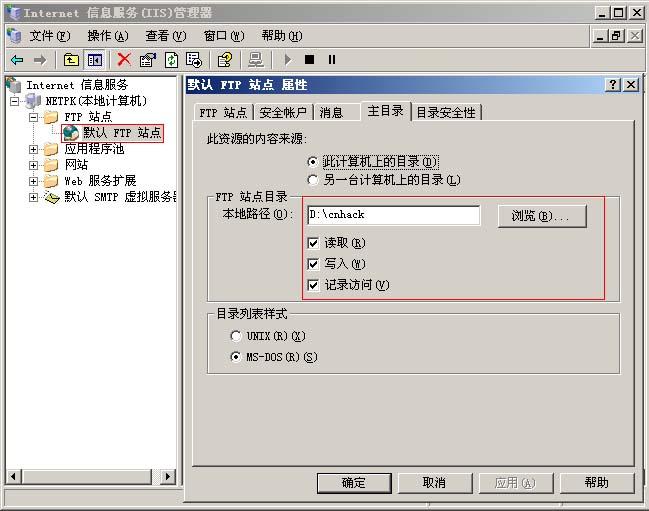Click the Web 服务扩展 folder icon
This screenshot has height=511, width=649.
51,181
